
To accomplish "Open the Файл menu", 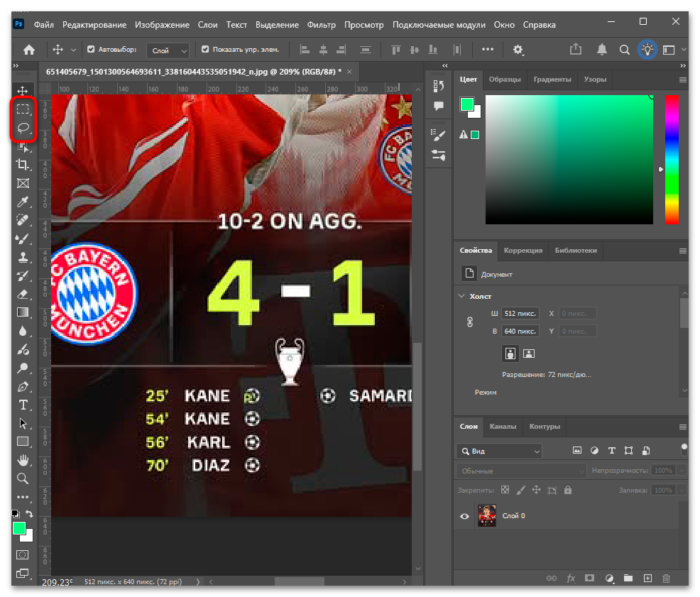I will tap(44, 25).
